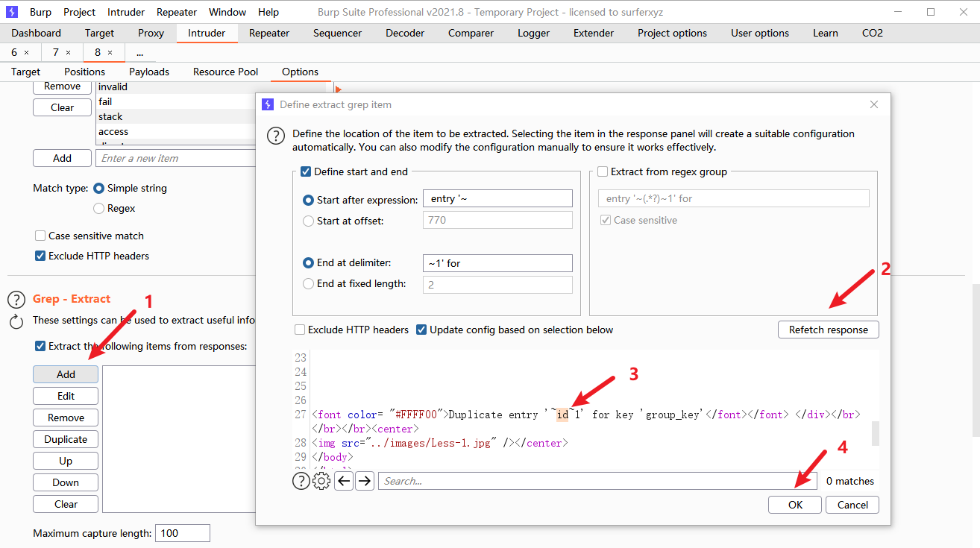Open new Intruder tab with the ... tab

[139, 53]
